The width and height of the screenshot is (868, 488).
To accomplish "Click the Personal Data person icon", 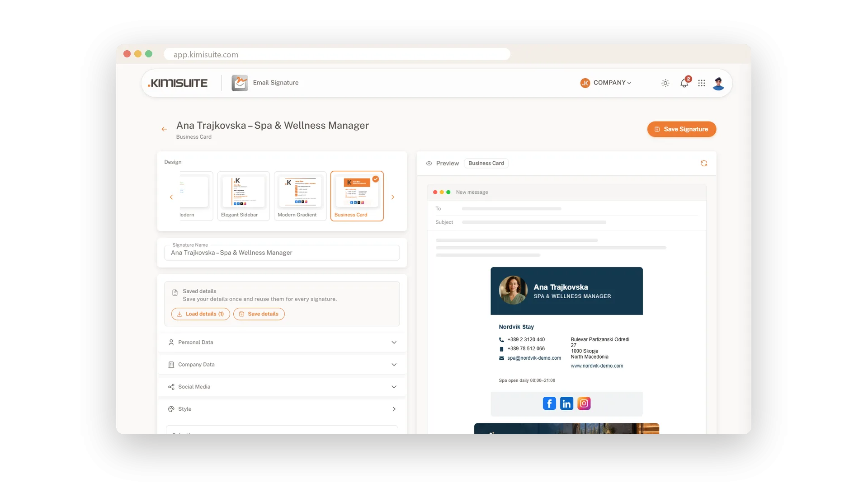I will pyautogui.click(x=171, y=343).
